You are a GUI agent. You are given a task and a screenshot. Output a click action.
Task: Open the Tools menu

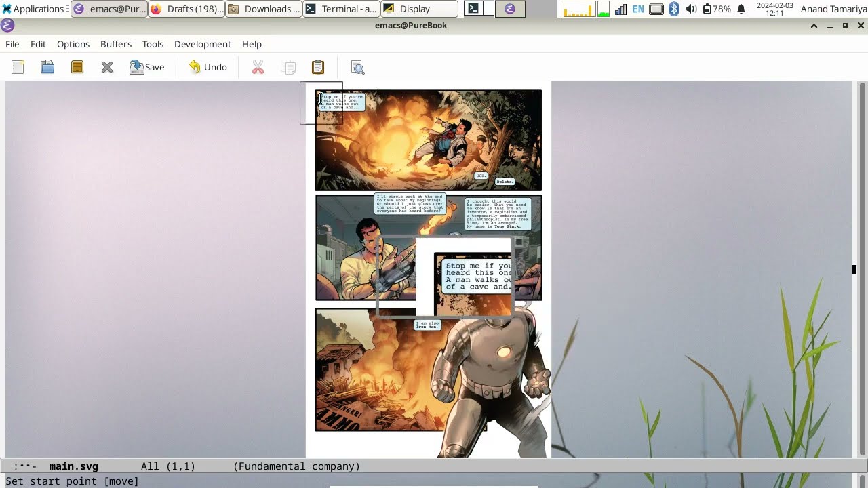click(153, 44)
